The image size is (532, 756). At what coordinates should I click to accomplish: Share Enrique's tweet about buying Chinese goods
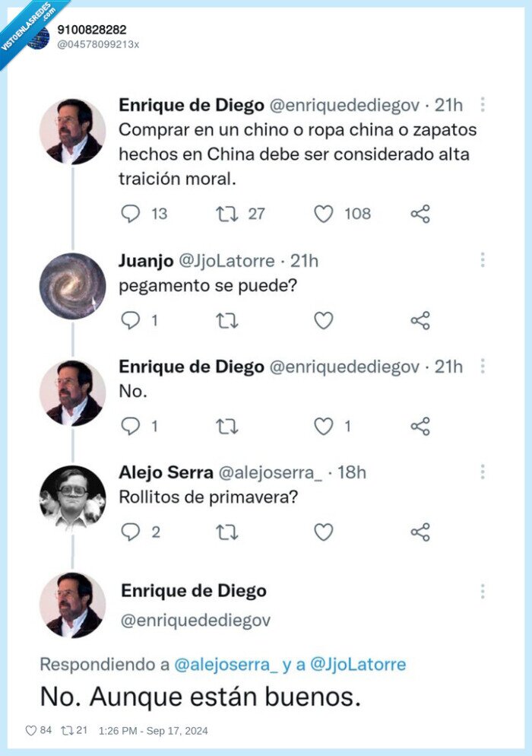[420, 214]
